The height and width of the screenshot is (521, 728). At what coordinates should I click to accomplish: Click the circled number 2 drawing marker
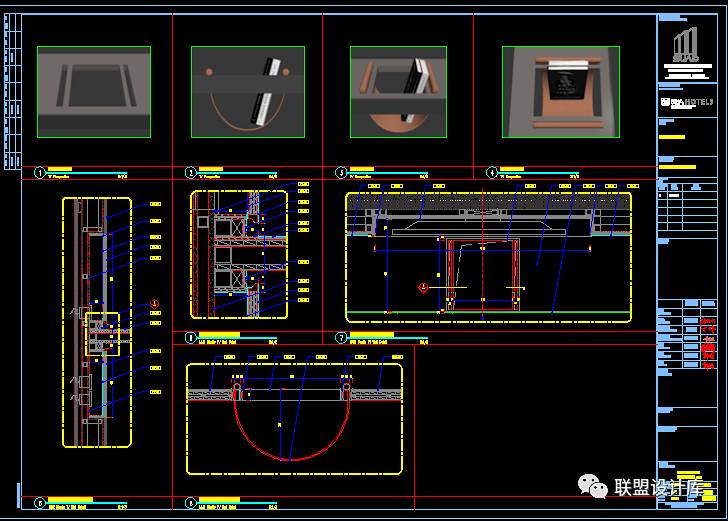point(191,173)
